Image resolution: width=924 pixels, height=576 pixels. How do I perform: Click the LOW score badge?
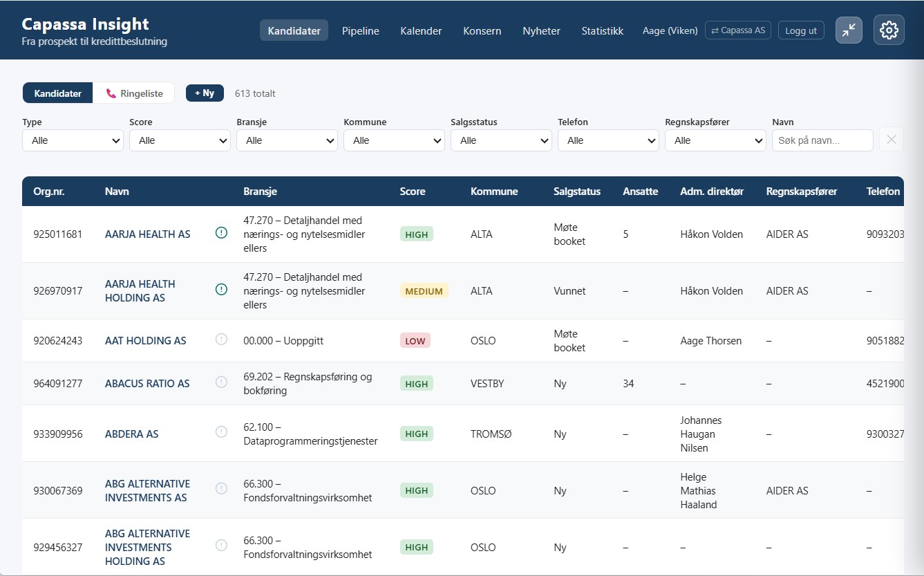(x=415, y=341)
